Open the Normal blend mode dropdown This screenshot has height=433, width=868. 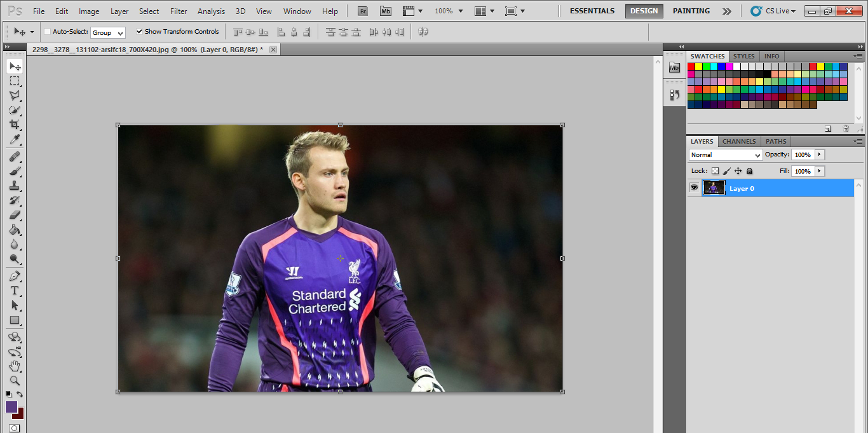[726, 155]
